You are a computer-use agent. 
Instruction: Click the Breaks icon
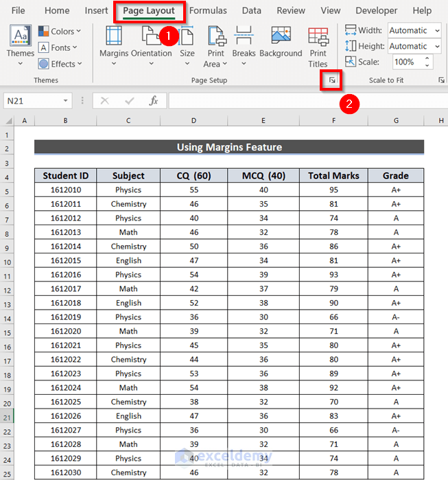click(244, 36)
